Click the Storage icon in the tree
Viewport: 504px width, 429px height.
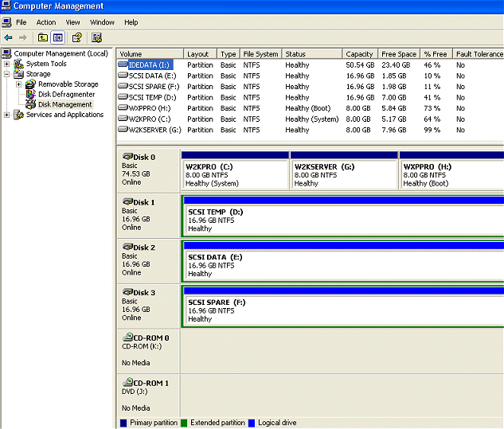(x=18, y=74)
